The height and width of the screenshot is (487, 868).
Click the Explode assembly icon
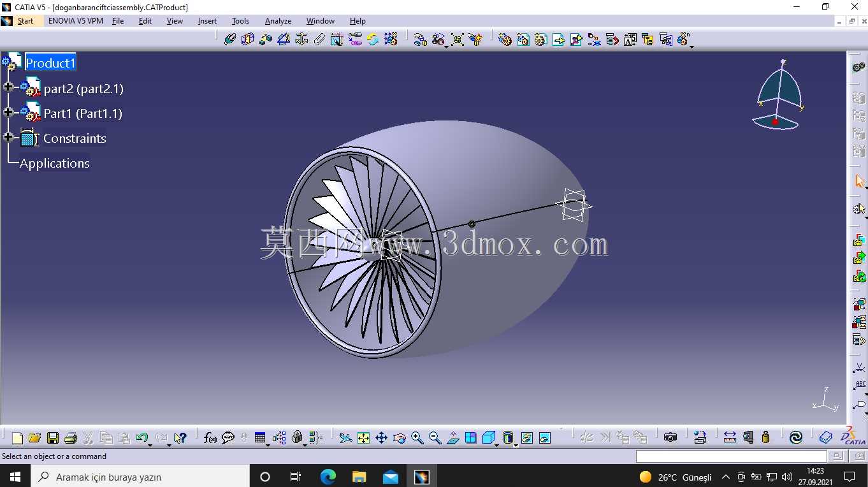[x=457, y=40]
